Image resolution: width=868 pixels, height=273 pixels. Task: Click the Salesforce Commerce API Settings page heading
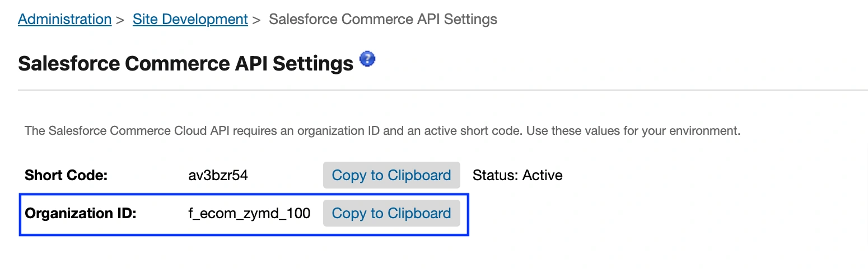pos(185,63)
